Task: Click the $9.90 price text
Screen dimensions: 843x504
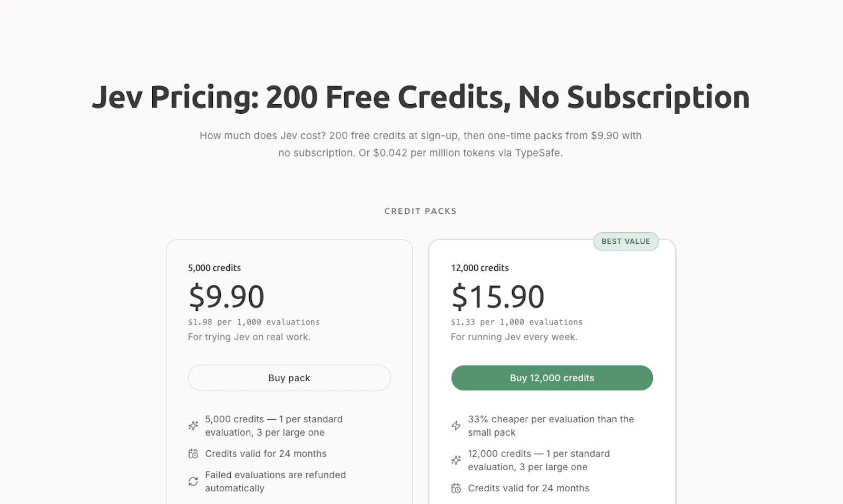Action: (x=226, y=297)
